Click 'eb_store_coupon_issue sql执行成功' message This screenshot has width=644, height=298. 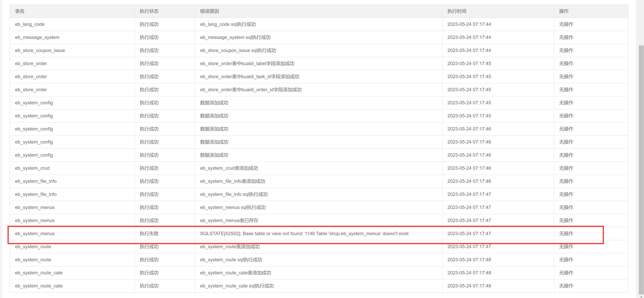pyautogui.click(x=238, y=50)
